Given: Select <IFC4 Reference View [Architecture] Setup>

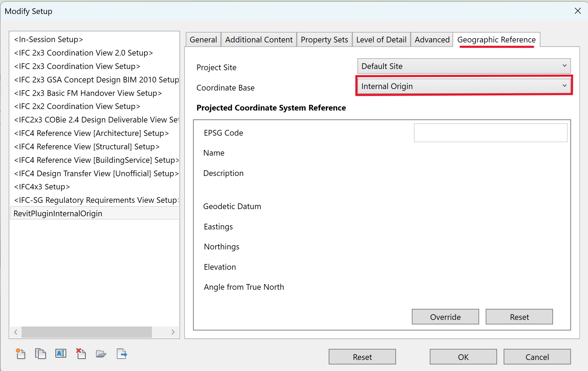Looking at the screenshot, I should point(95,133).
